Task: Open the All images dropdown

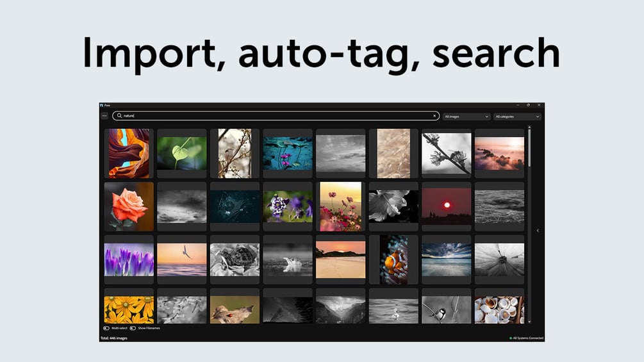Action: 466,117
